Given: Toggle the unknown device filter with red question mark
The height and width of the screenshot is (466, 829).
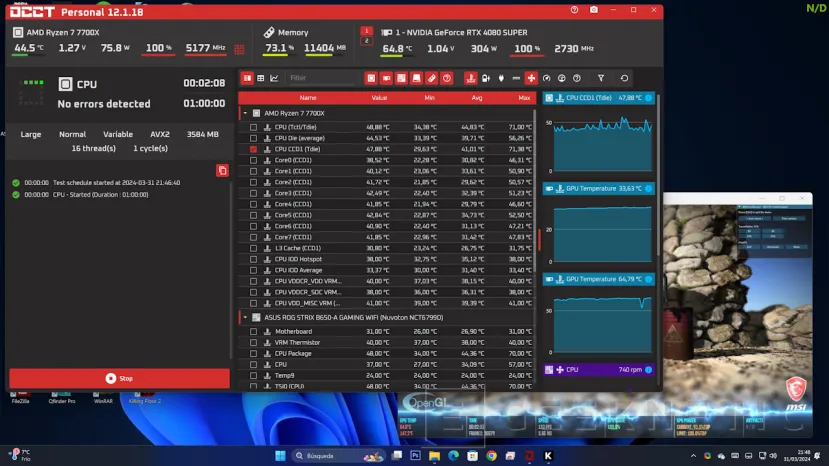Looking at the screenshot, I should click(x=447, y=78).
